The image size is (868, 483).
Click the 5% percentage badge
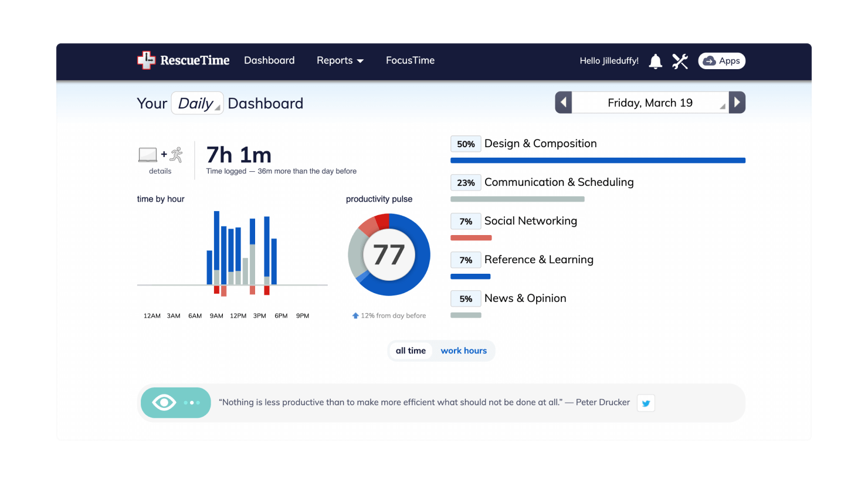click(x=466, y=298)
